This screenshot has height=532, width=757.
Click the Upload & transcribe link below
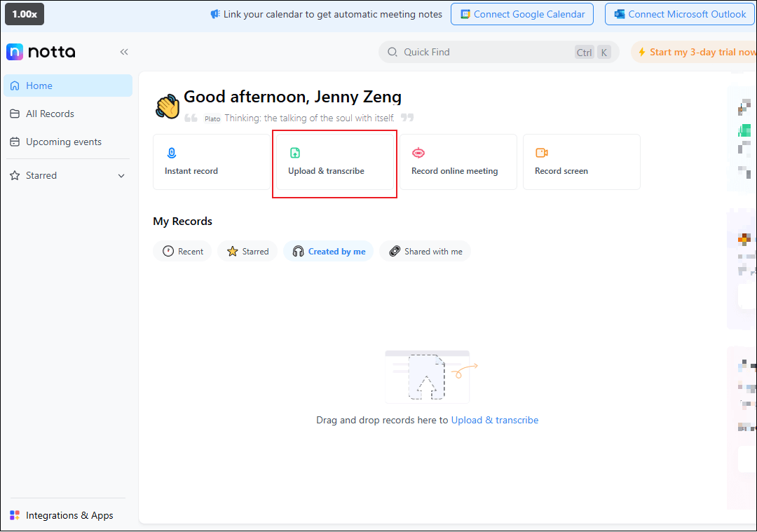click(x=494, y=420)
